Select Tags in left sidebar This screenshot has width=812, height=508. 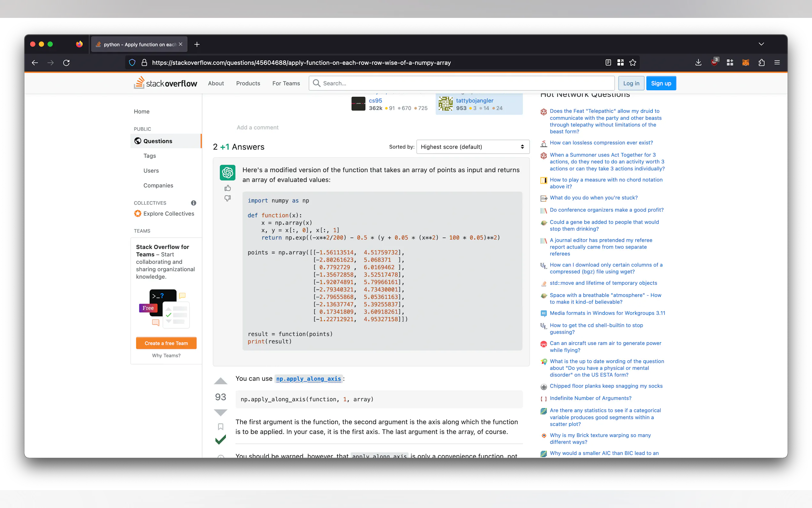149,156
